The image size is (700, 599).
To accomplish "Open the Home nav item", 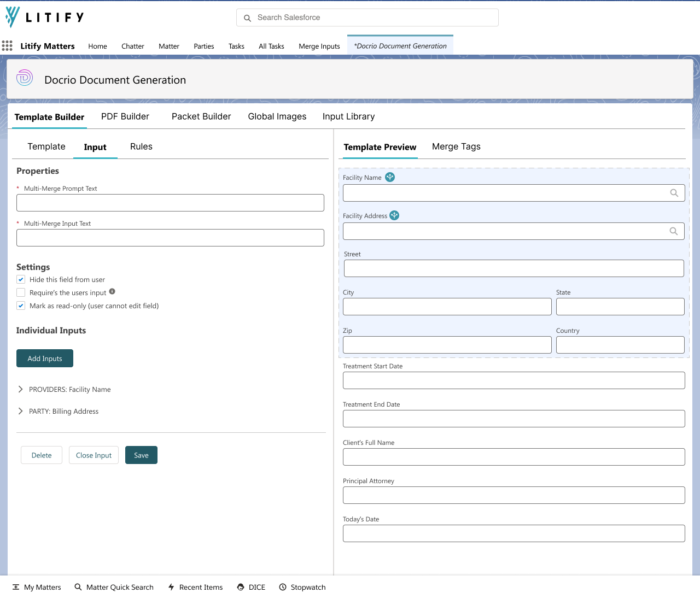I will (x=97, y=46).
